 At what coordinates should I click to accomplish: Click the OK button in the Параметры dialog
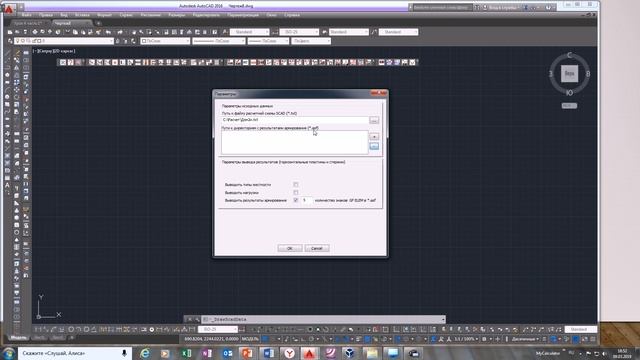point(289,248)
